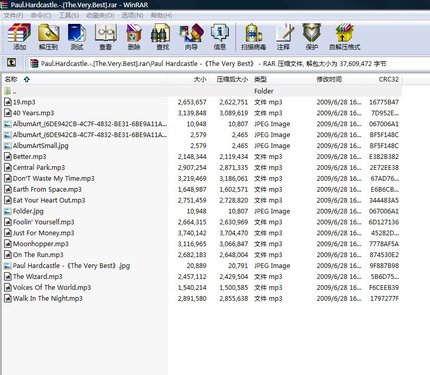Sort files by the 名称 column header
The height and width of the screenshot is (375, 430).
(11, 79)
